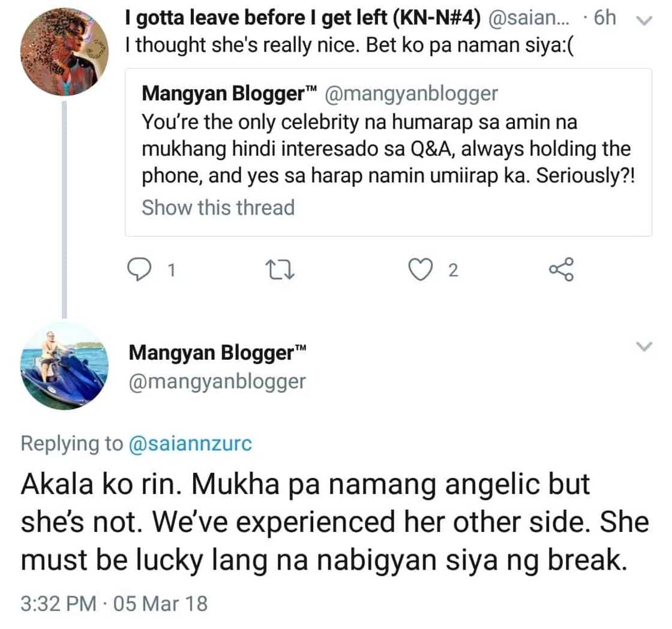Click the "Akala ko rin" reply text
672x629 pixels.
pyautogui.click(x=335, y=523)
